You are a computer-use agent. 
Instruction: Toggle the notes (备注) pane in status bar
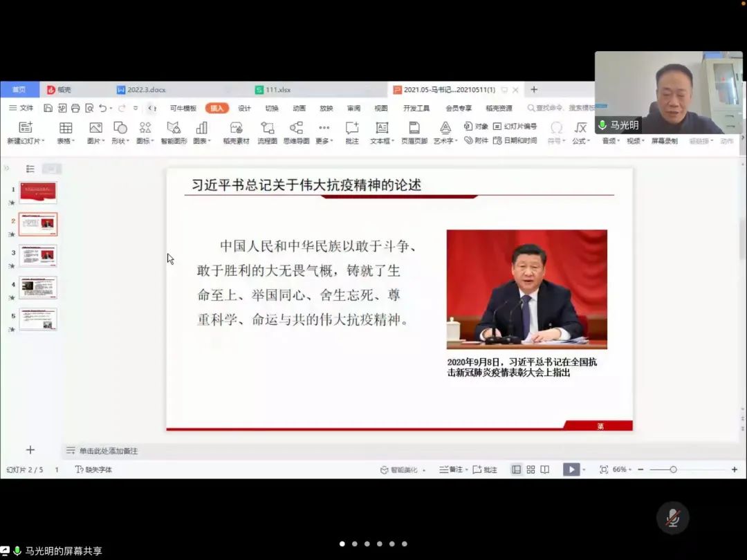click(452, 469)
